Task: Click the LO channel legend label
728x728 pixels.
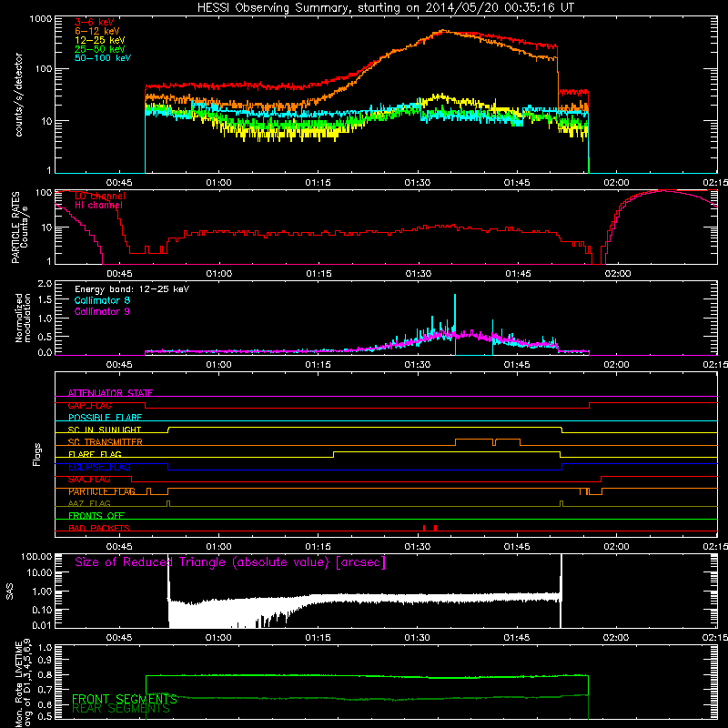Action: coord(100,196)
